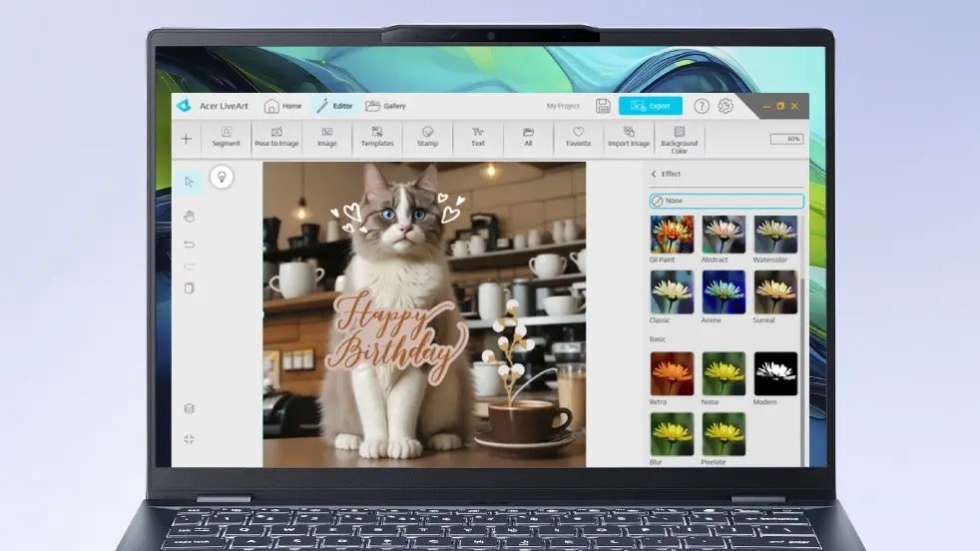Open the Background Color picker
980x551 pixels.
click(679, 139)
